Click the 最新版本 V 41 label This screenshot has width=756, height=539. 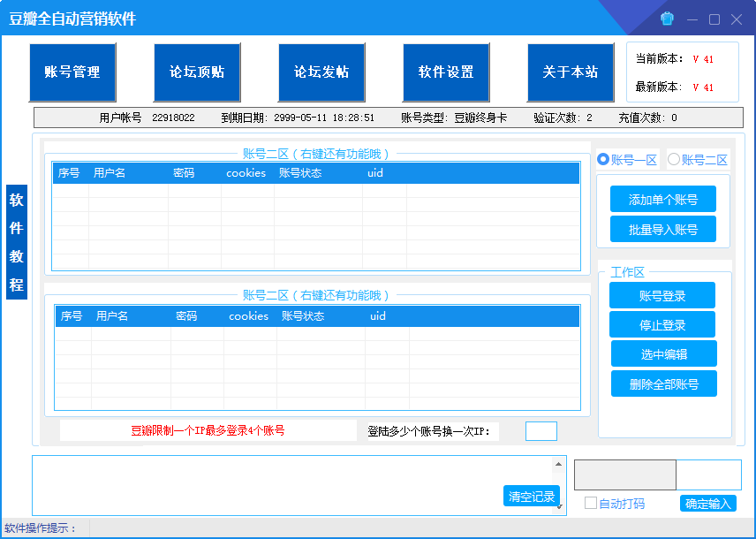[675, 87]
